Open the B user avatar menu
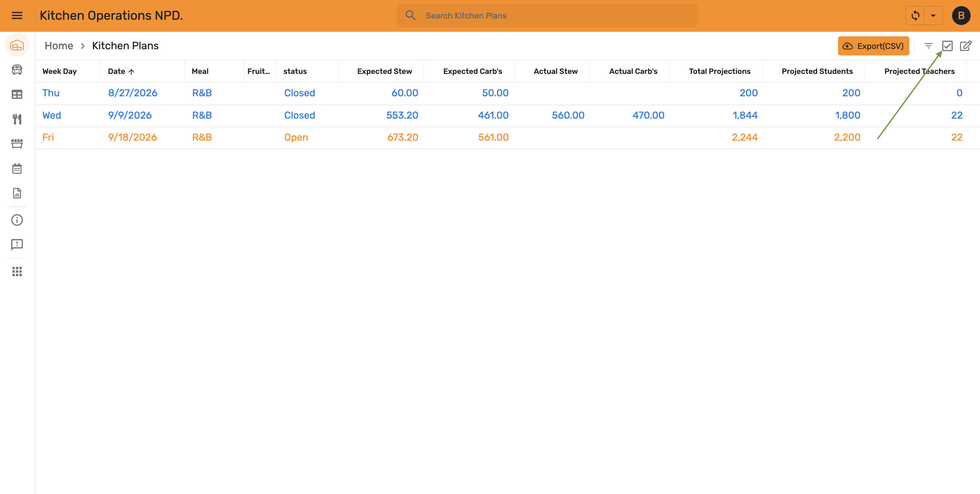This screenshot has height=494, width=980. tap(961, 16)
